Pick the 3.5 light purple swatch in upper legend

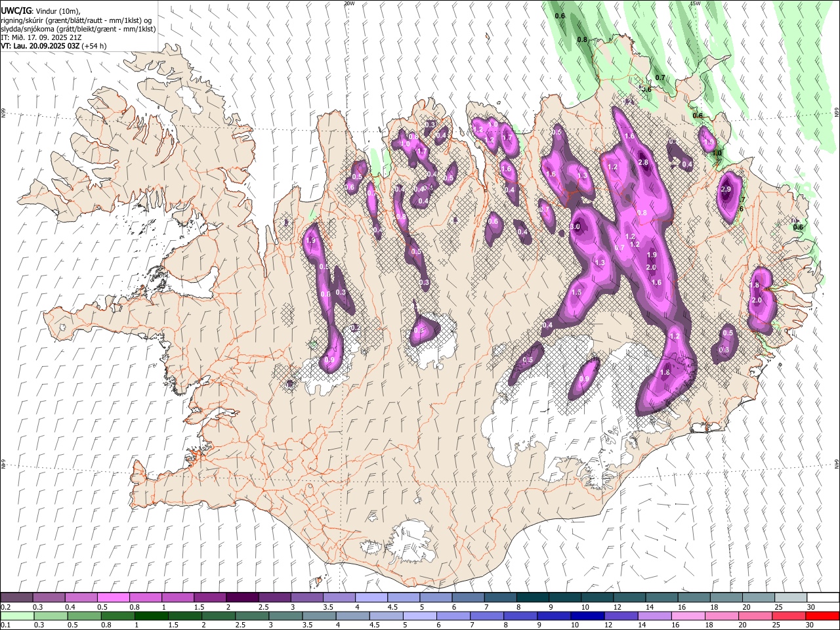(x=339, y=597)
